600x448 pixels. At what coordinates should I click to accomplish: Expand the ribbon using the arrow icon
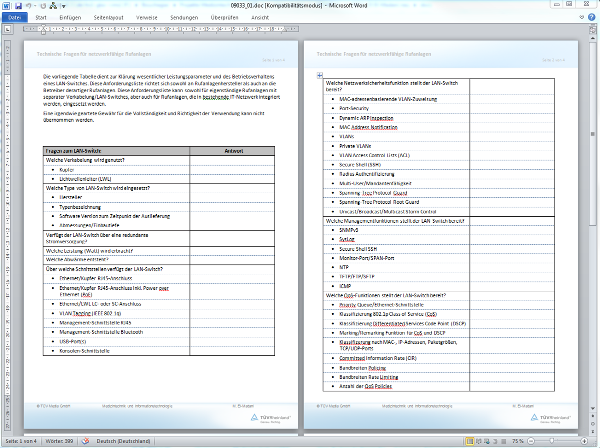(x=580, y=18)
